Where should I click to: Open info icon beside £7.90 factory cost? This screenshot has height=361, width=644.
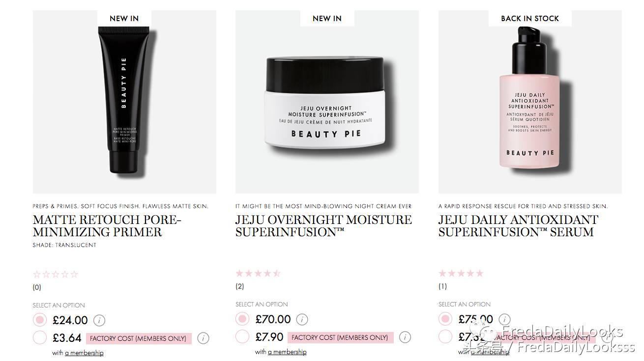pos(405,337)
